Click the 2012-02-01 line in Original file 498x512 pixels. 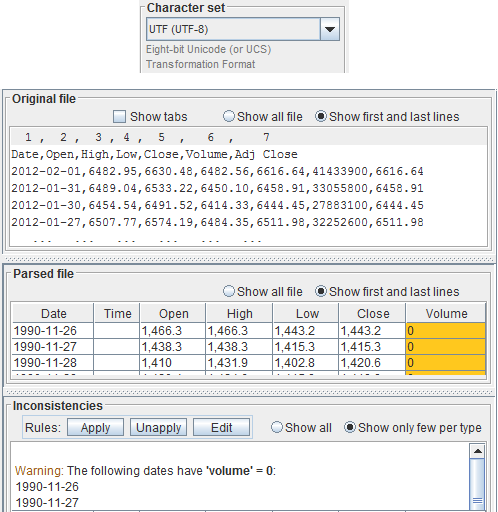click(217, 171)
